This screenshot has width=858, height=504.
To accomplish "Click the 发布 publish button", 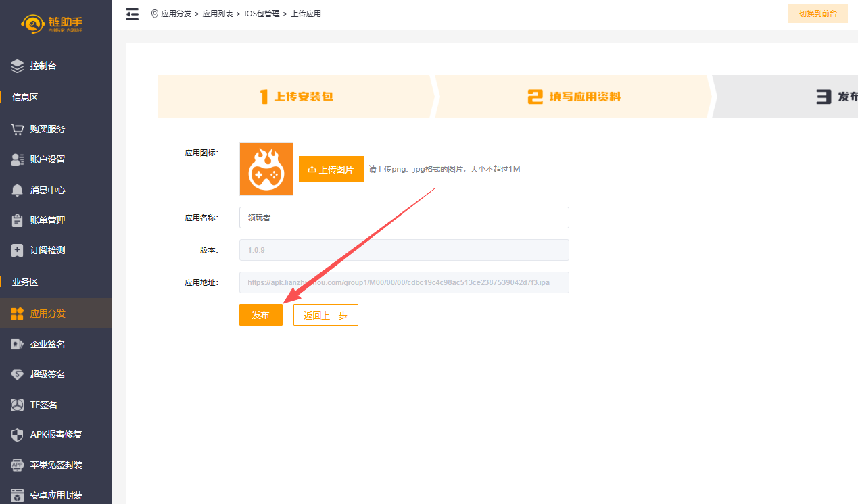I will click(260, 315).
